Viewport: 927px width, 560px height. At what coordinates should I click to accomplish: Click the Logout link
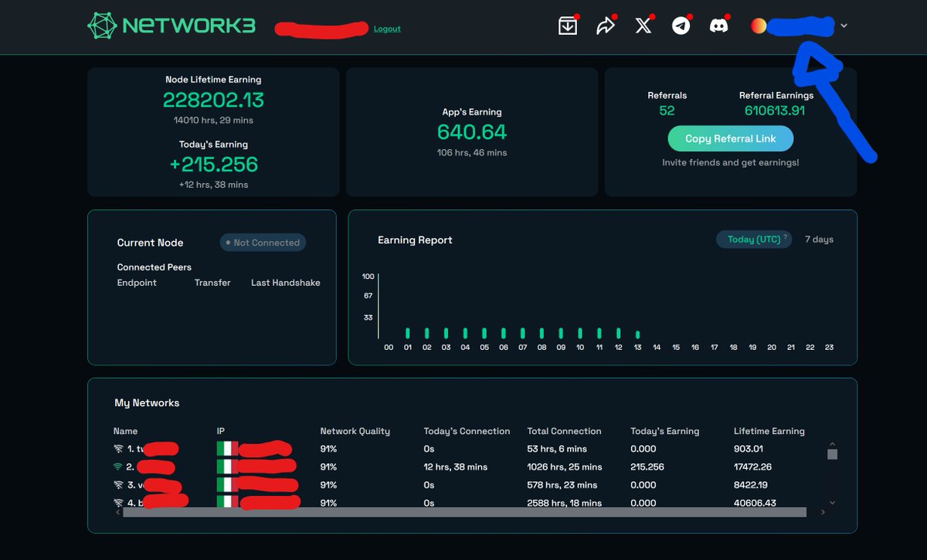(387, 29)
